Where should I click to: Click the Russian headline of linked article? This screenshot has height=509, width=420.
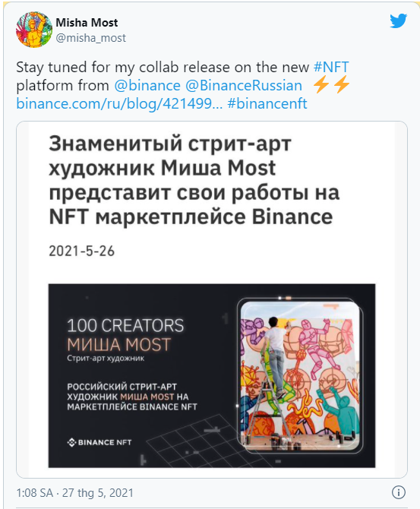click(x=194, y=180)
